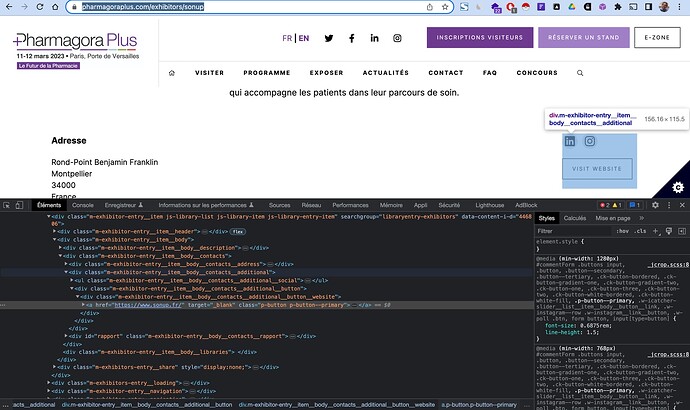Toggle the :hov element state panel
The image size is (690, 410).
[622, 231]
